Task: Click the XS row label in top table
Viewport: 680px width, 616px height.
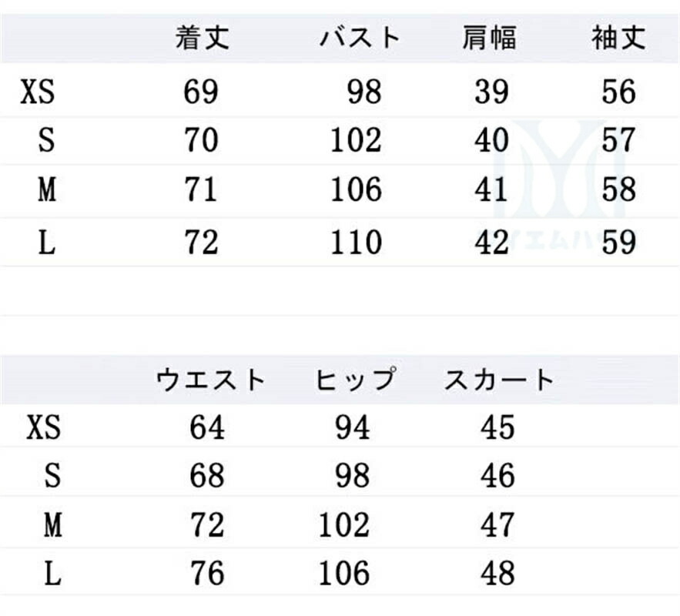Action: (x=39, y=93)
